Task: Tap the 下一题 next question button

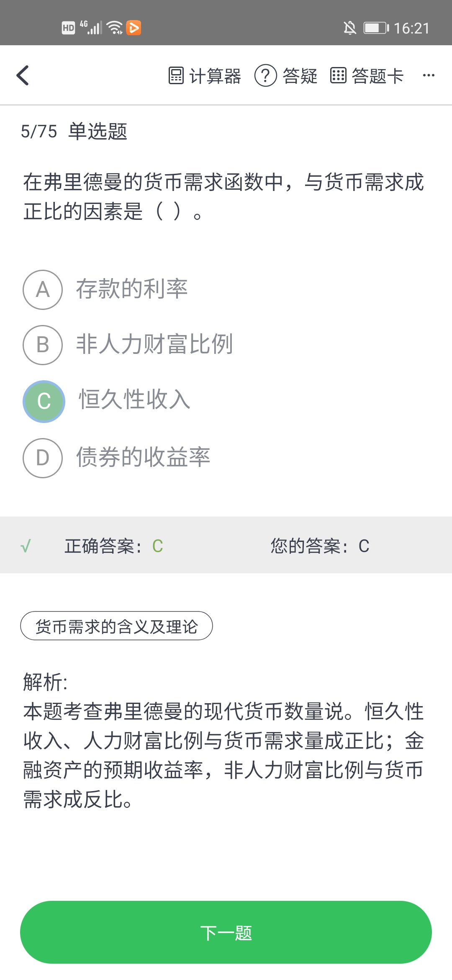Action: pos(226,932)
